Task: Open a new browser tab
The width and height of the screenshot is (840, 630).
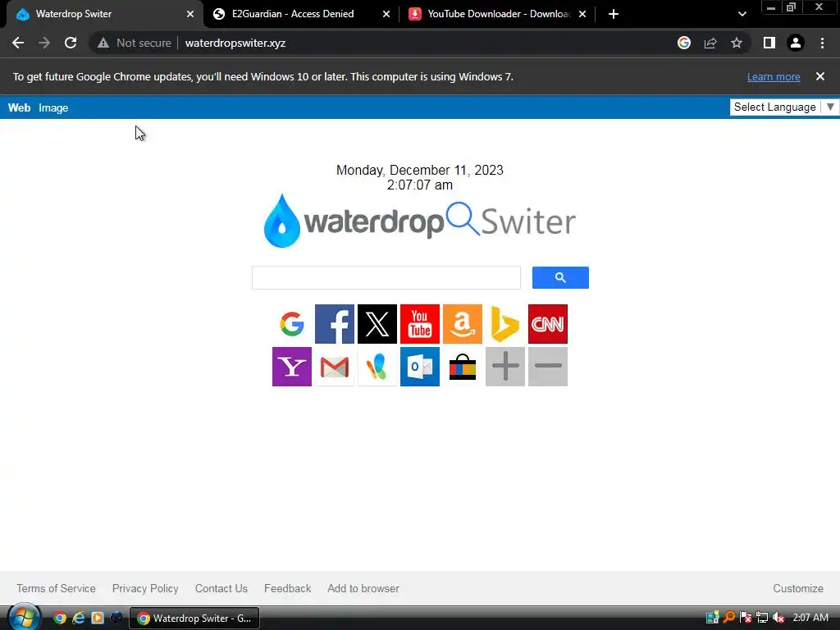Action: click(614, 14)
